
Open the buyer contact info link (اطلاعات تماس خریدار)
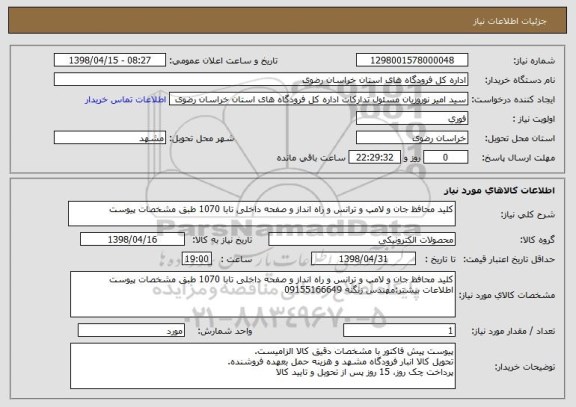[126, 100]
